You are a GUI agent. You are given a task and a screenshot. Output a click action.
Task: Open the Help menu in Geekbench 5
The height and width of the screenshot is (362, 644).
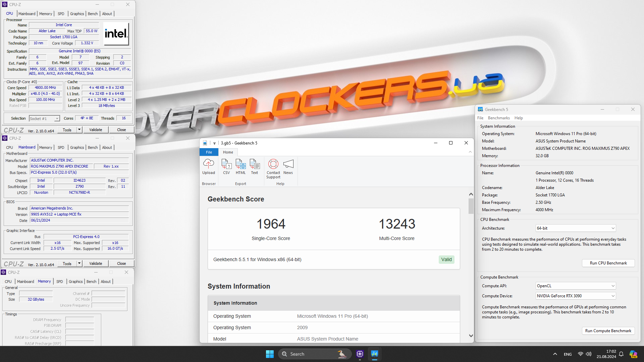(x=519, y=118)
